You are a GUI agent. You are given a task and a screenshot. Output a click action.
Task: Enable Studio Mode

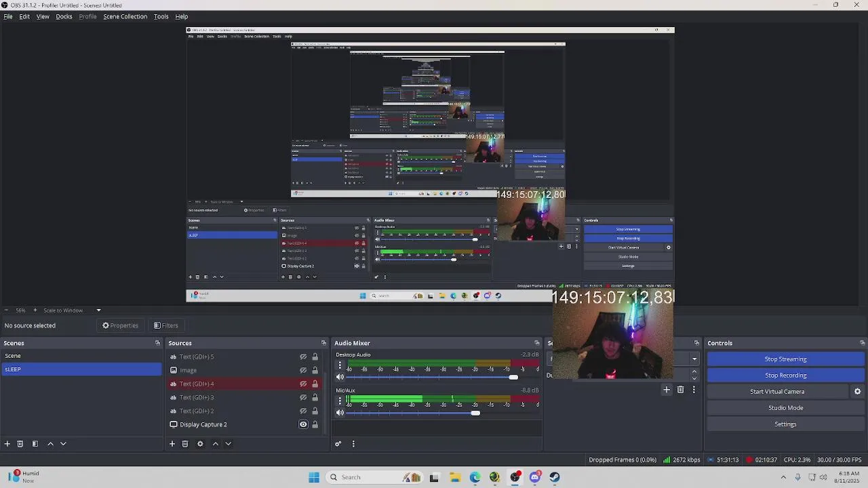coord(785,408)
